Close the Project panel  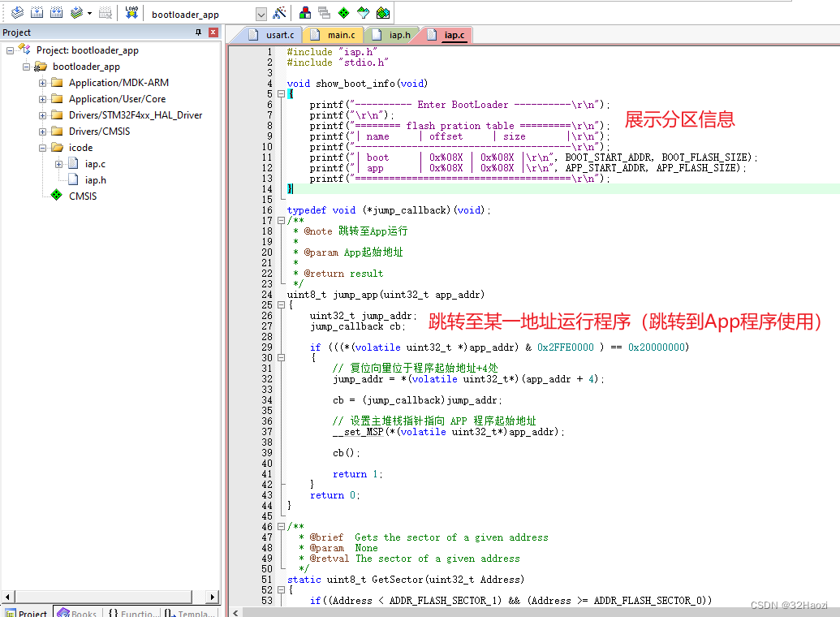click(x=213, y=32)
